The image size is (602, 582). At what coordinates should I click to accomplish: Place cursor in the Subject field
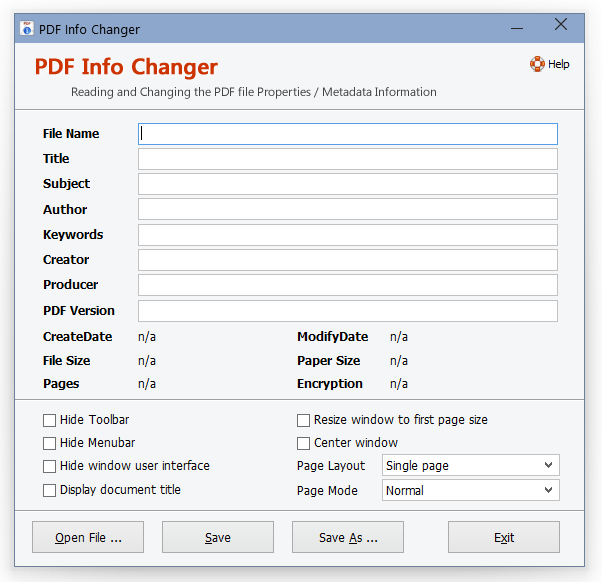(x=347, y=184)
